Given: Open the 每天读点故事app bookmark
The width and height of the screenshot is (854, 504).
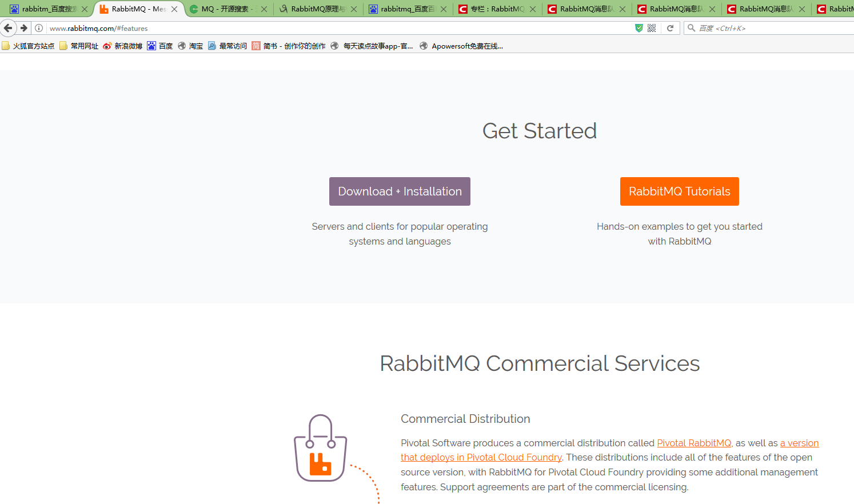Looking at the screenshot, I should 372,46.
